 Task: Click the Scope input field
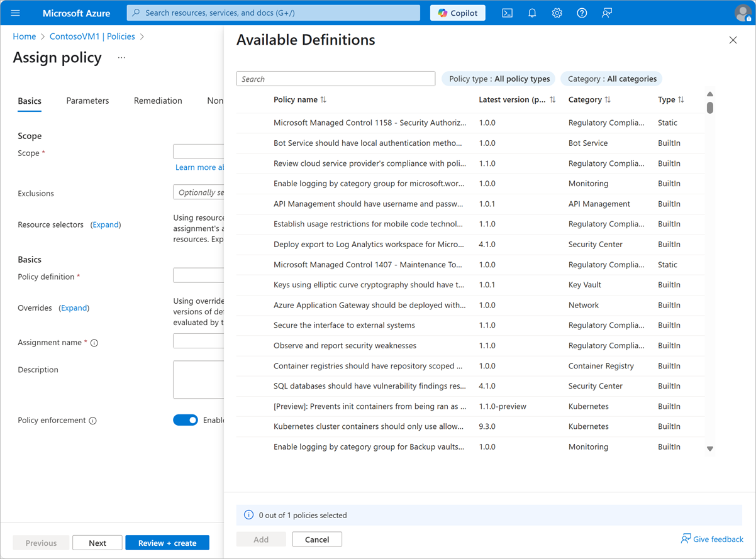(198, 152)
